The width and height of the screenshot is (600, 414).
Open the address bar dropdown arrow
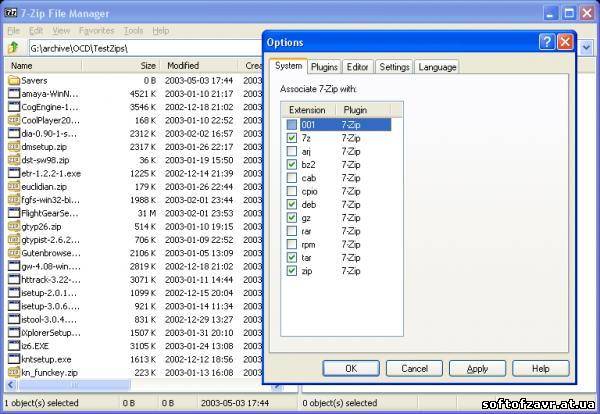586,48
